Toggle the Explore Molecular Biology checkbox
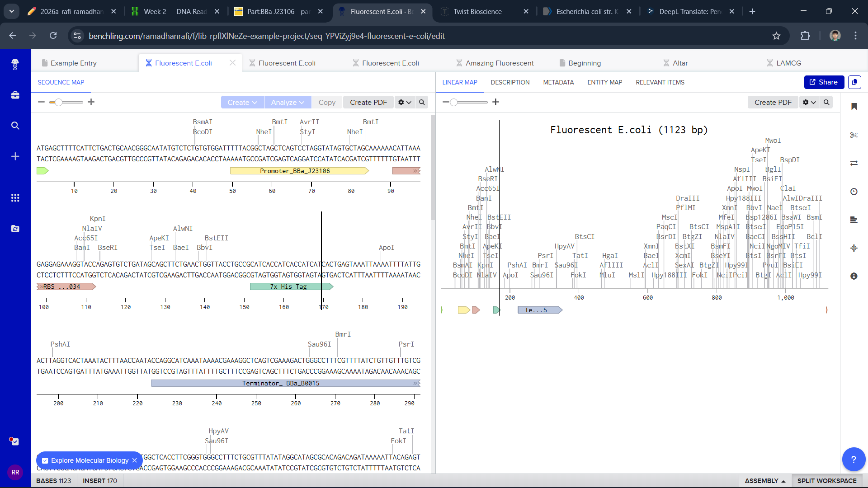868x488 pixels. [45, 460]
